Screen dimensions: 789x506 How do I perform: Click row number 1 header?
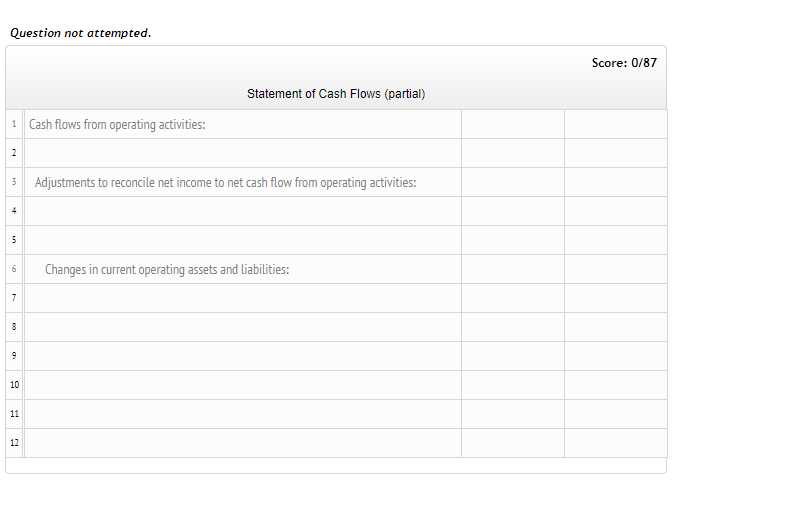pos(14,124)
